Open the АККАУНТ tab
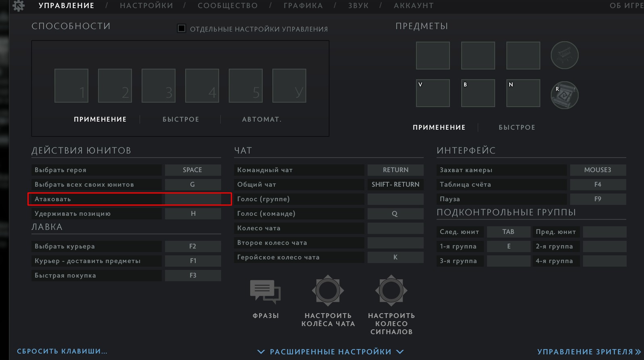644x360 pixels. click(x=414, y=6)
